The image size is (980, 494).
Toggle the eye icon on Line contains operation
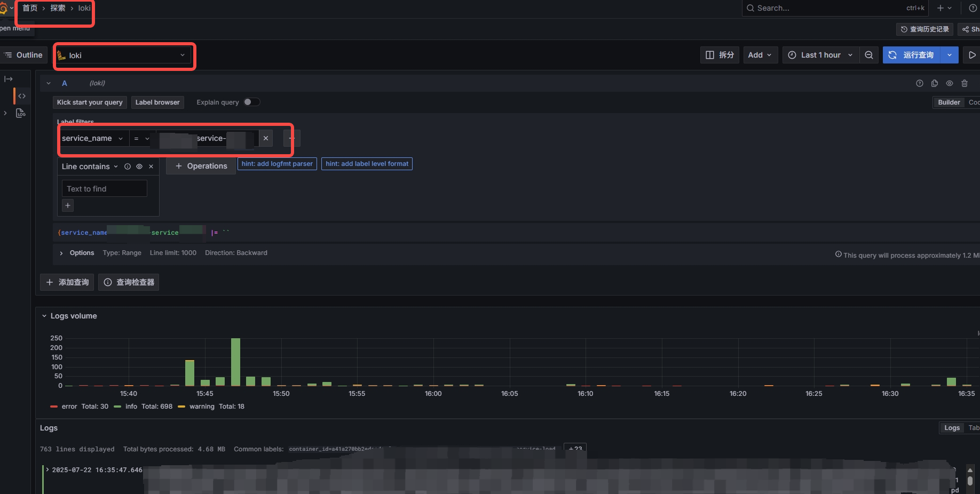[x=139, y=166]
